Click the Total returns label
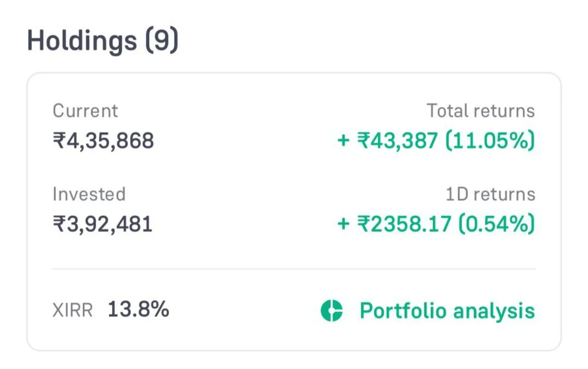This screenshot has width=588, height=369. (481, 110)
